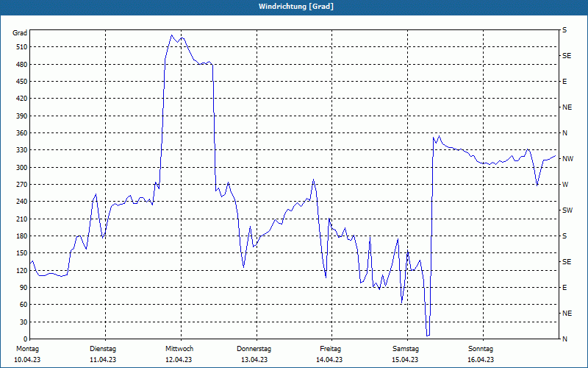Select the Sonntag day label

(481, 349)
